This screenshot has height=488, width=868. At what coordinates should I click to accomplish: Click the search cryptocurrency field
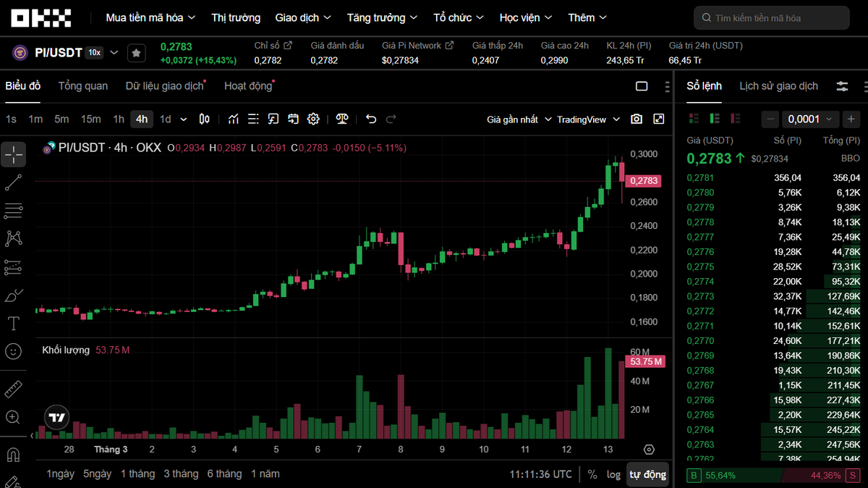coord(772,17)
